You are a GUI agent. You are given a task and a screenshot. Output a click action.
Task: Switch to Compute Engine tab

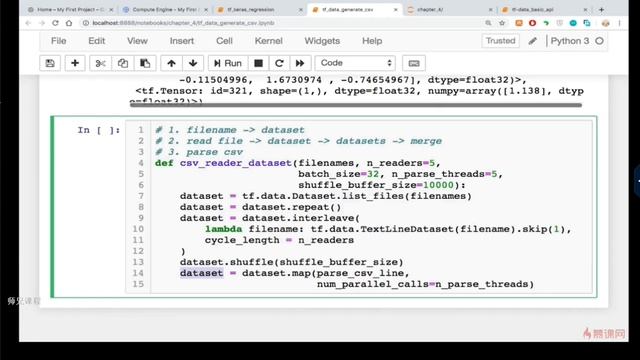(165, 9)
